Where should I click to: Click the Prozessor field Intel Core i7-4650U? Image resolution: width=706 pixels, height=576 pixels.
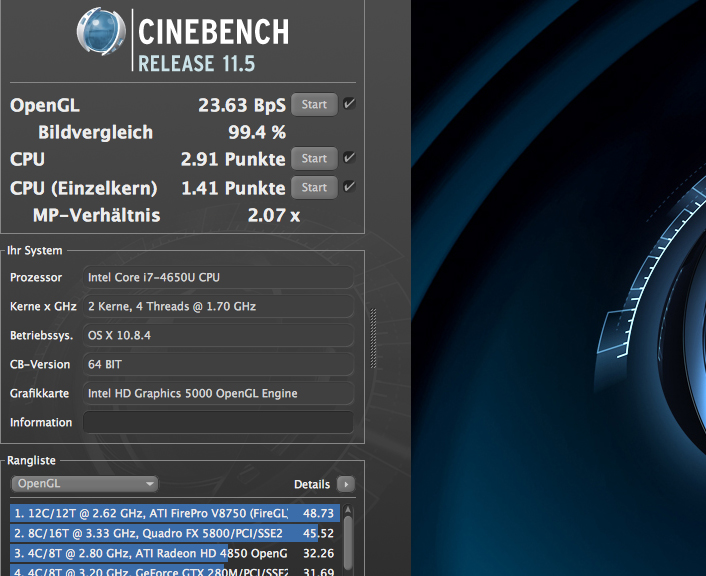[x=218, y=277]
